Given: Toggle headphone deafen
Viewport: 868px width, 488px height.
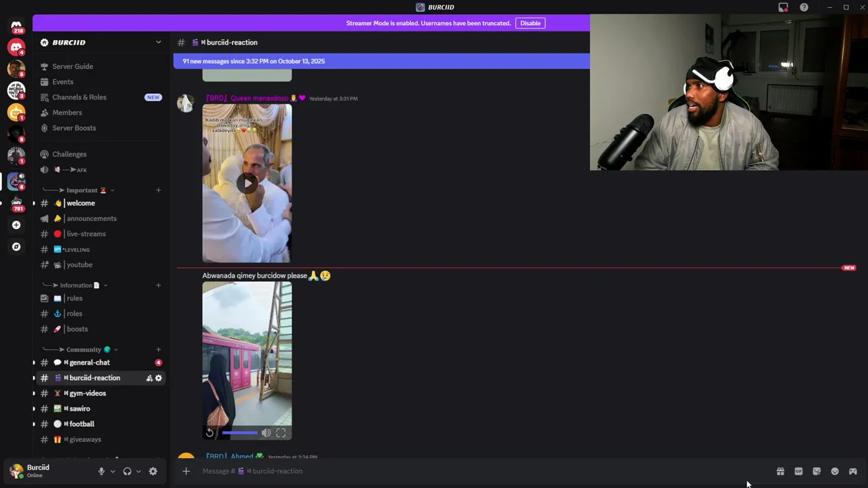Looking at the screenshot, I should (127, 472).
